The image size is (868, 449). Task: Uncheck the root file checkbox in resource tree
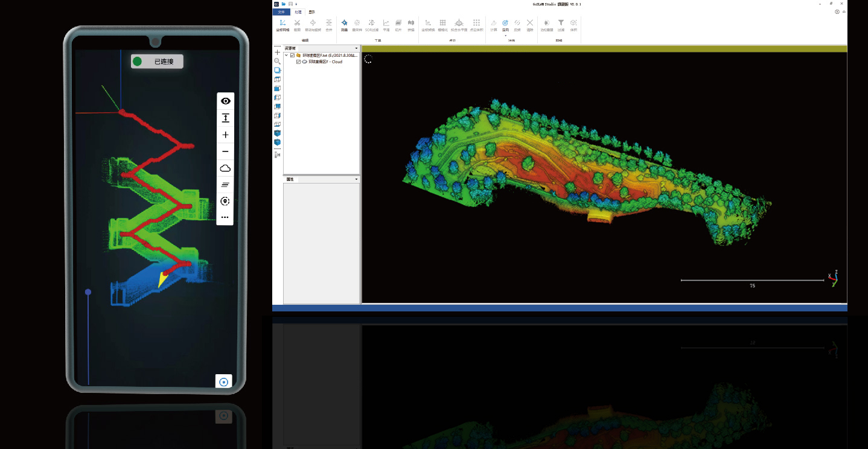tap(293, 55)
